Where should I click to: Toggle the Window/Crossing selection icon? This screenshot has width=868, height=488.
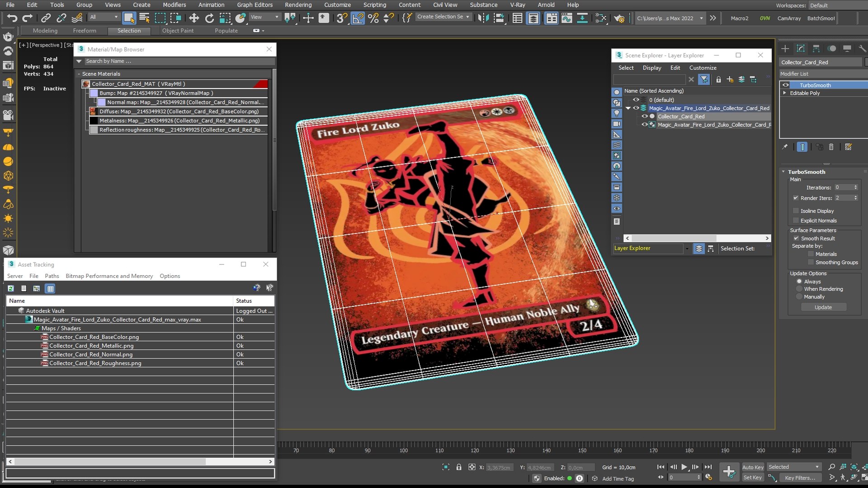pyautogui.click(x=175, y=18)
